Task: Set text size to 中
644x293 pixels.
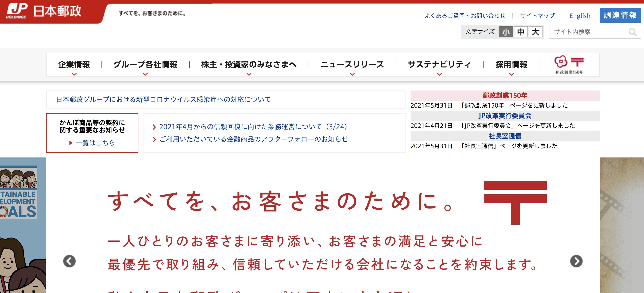Action: (521, 32)
